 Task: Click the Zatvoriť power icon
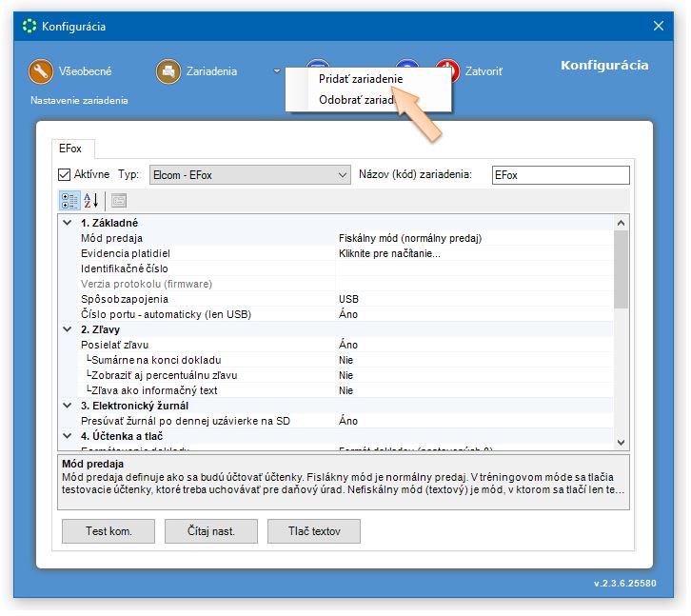pos(446,71)
